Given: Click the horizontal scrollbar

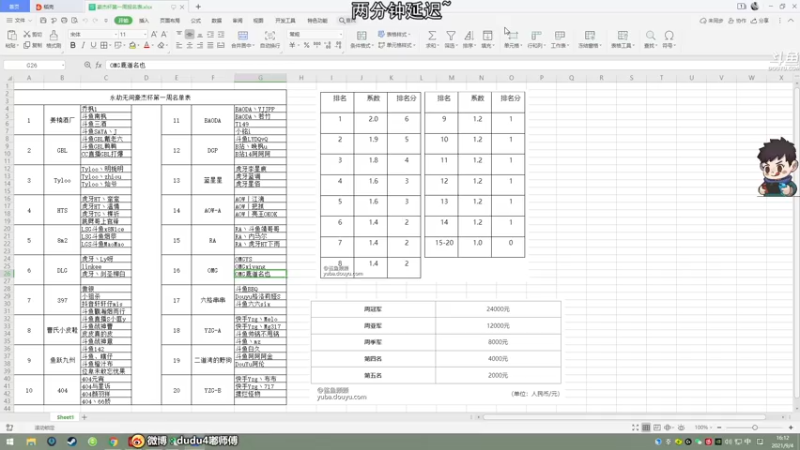Looking at the screenshot, I should click(624, 417).
